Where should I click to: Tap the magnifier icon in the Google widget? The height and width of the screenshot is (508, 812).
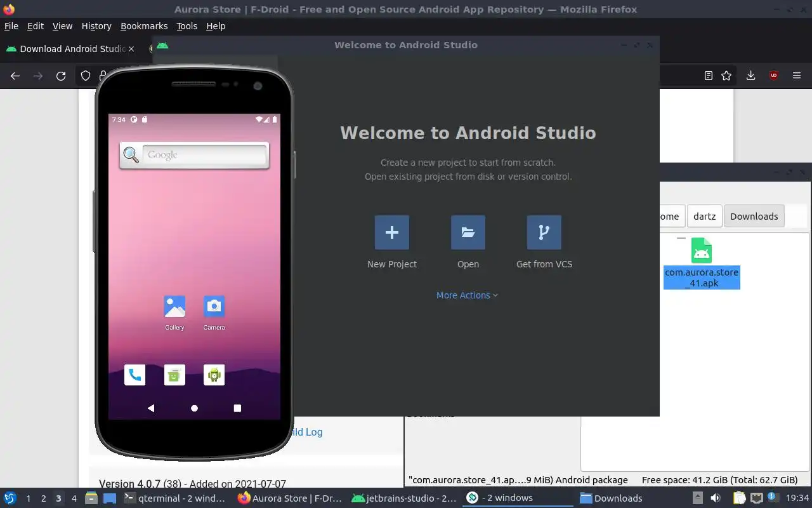[x=131, y=155]
